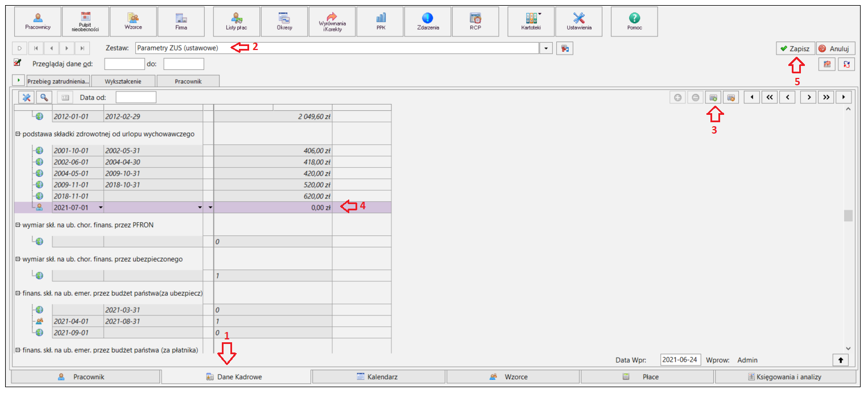Open the Okresy module
The width and height of the screenshot is (868, 394).
point(284,22)
